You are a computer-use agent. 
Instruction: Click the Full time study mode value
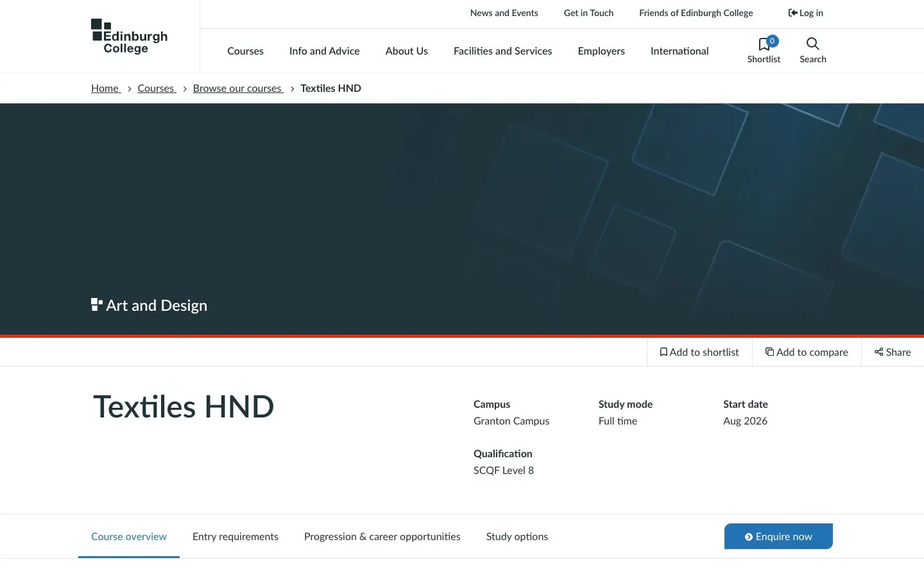point(618,421)
